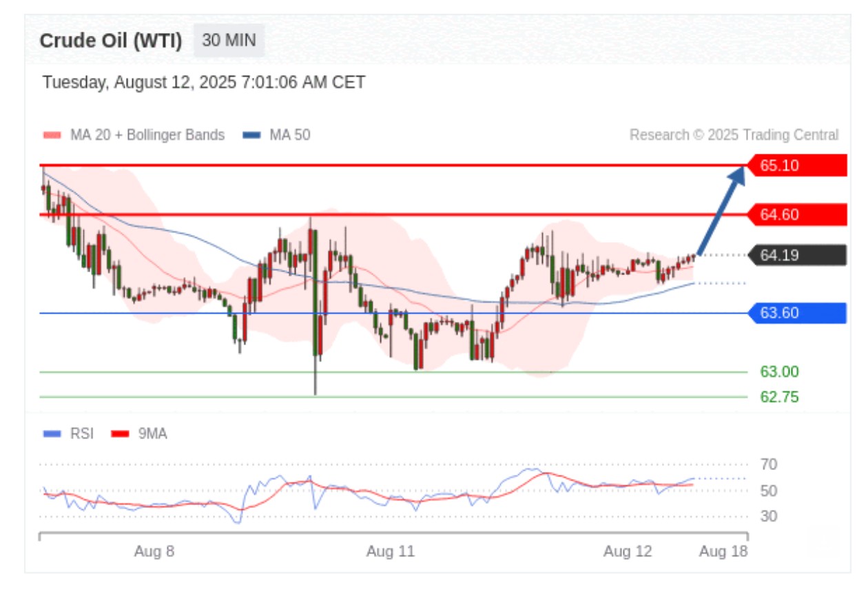
Task: Click the Tuesday, August 12, 2025 timestamp
Action: click(x=204, y=83)
